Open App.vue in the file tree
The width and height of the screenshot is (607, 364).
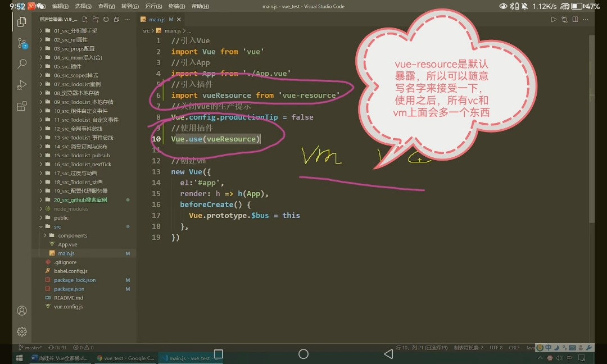pyautogui.click(x=84, y=244)
